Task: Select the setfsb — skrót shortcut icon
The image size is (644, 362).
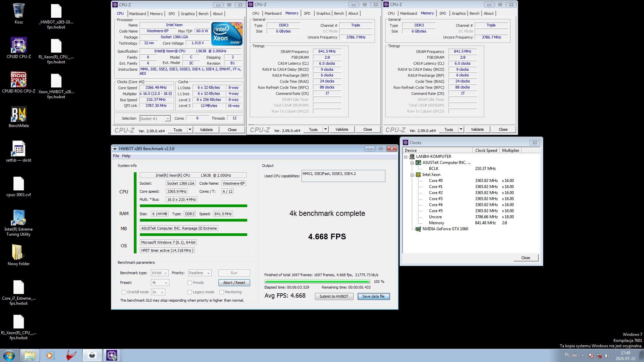Action: [x=18, y=151]
